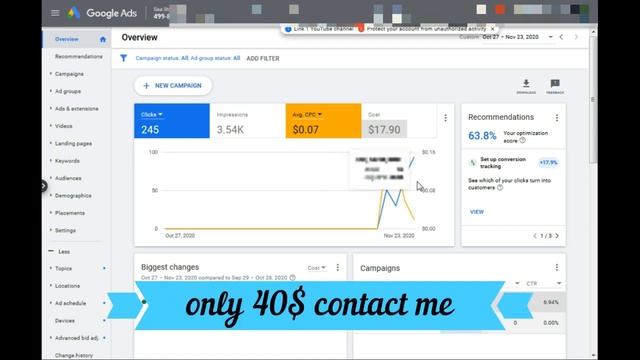
Task: Select the Cost $17.90 metric tile
Action: pyautogui.click(x=399, y=121)
